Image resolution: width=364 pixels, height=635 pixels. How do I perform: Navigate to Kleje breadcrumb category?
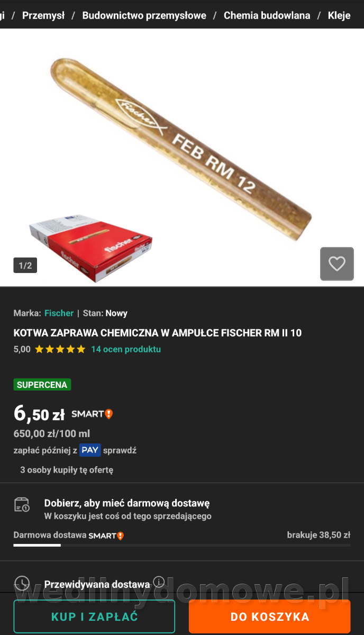[339, 15]
